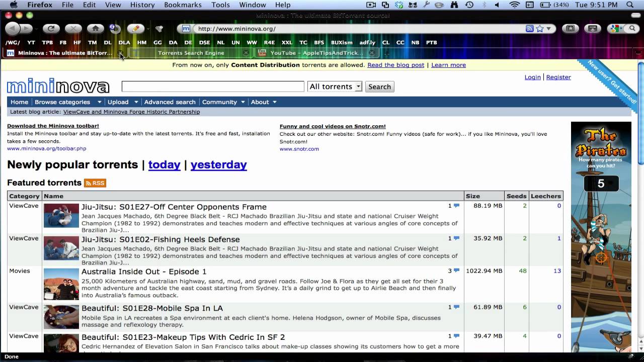Open a new tab with the plus button
Screen dimensions: 644x362
click(x=387, y=53)
